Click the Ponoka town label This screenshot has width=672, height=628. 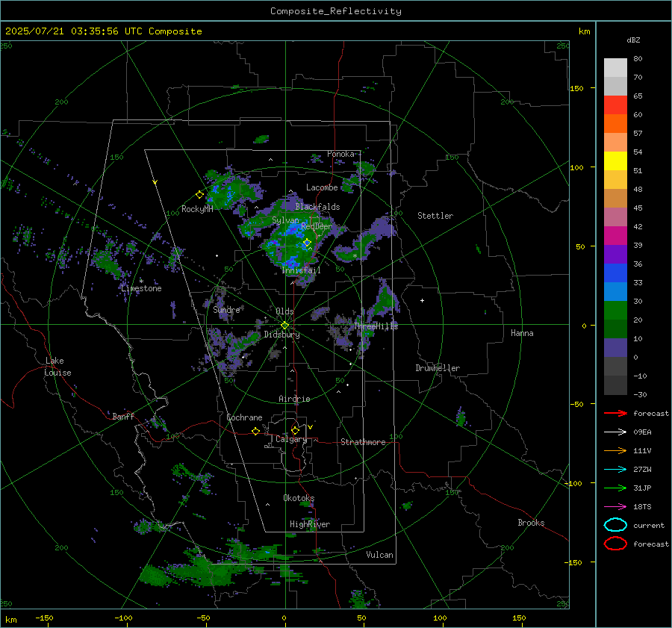(340, 154)
